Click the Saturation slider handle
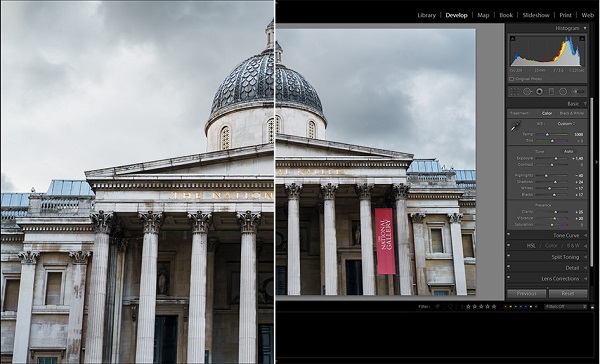The width and height of the screenshot is (600, 364). coord(552,225)
